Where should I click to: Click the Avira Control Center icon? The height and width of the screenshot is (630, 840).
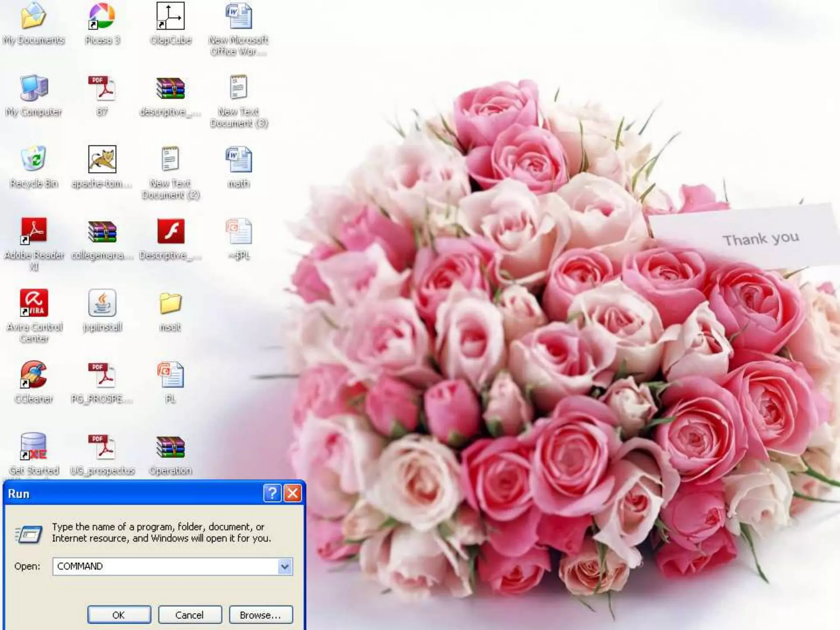34,303
